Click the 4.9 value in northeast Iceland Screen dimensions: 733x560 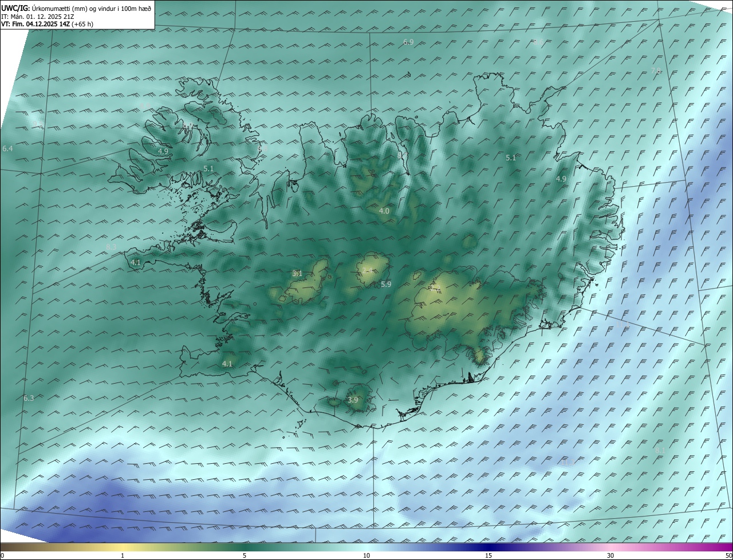click(561, 179)
